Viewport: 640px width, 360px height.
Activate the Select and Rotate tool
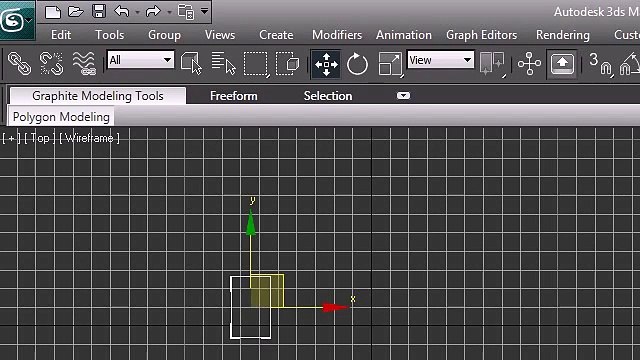tap(357, 64)
